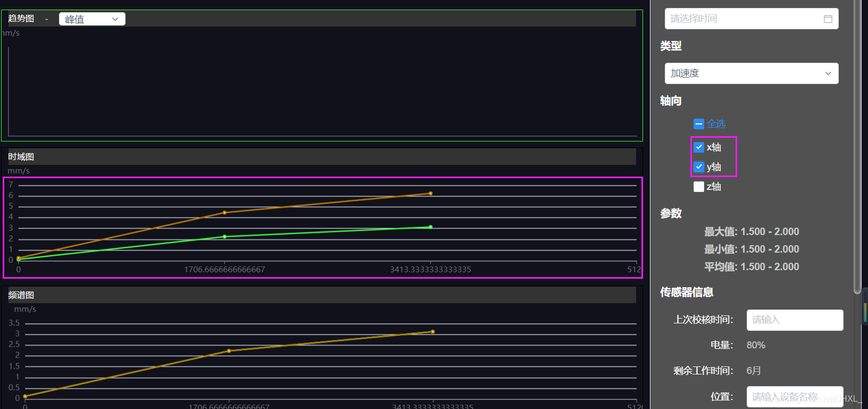Click the 上次校核时间 input field
The height and width of the screenshot is (409, 868).
click(795, 320)
